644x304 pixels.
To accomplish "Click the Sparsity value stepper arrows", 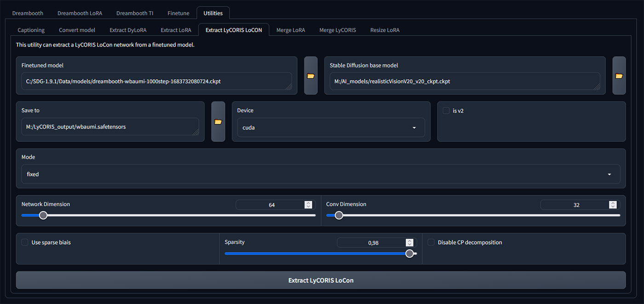I will (409, 243).
